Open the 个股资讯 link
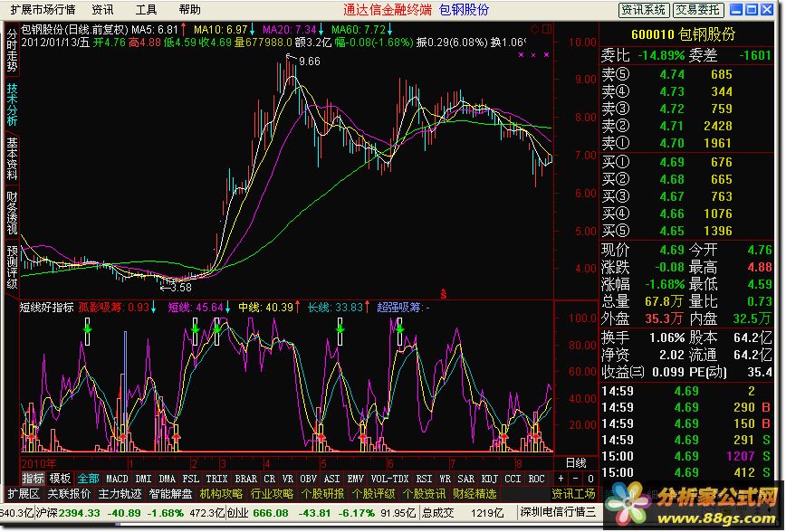This screenshot has width=786, height=532. pyautogui.click(x=424, y=494)
